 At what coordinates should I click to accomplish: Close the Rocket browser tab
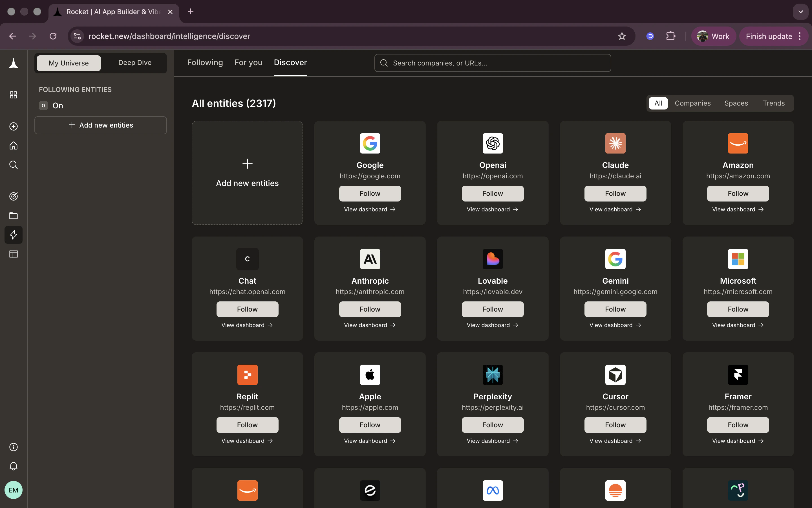point(170,12)
